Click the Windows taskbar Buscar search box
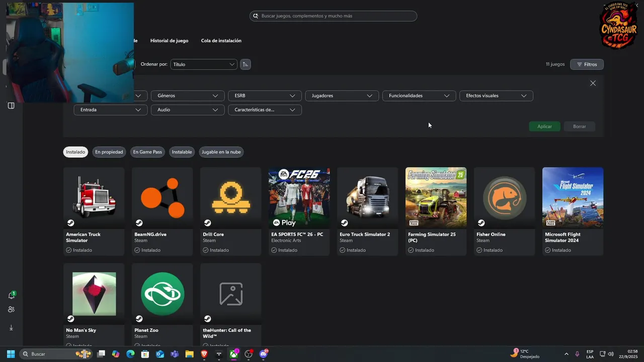The image size is (644, 362). click(56, 354)
